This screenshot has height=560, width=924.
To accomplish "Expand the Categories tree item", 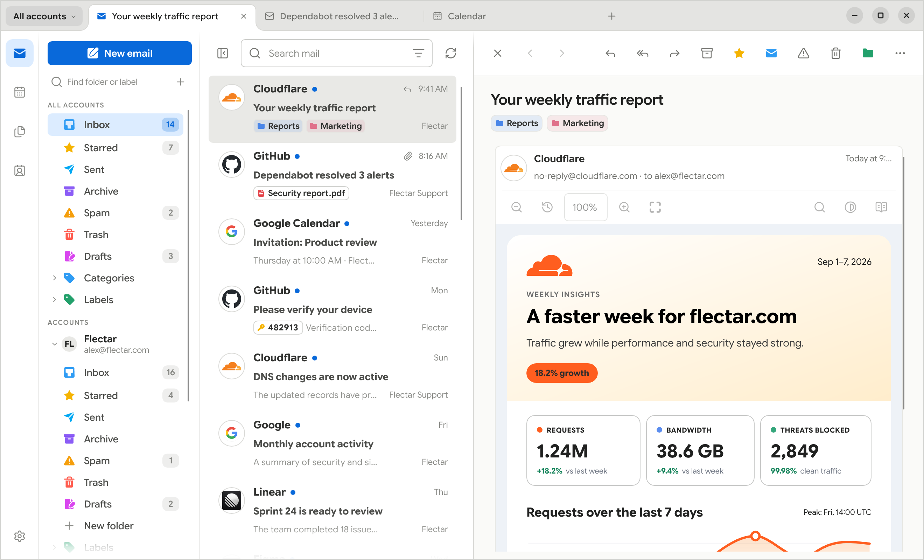I will (x=54, y=278).
